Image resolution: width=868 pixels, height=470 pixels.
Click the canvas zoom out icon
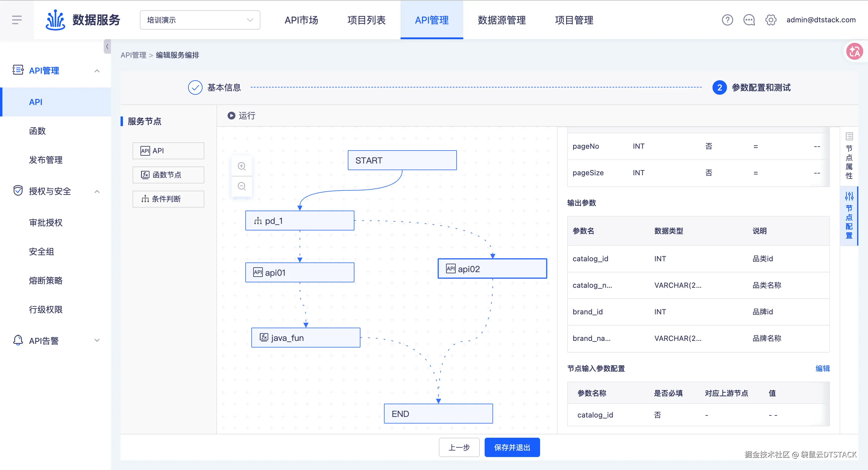click(242, 186)
